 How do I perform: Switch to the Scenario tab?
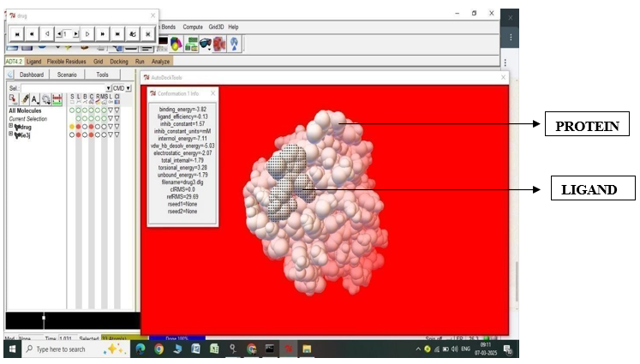[x=67, y=75]
